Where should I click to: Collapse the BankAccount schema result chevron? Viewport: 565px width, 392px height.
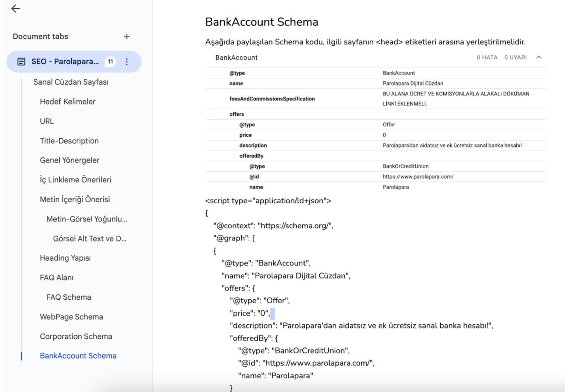point(539,57)
